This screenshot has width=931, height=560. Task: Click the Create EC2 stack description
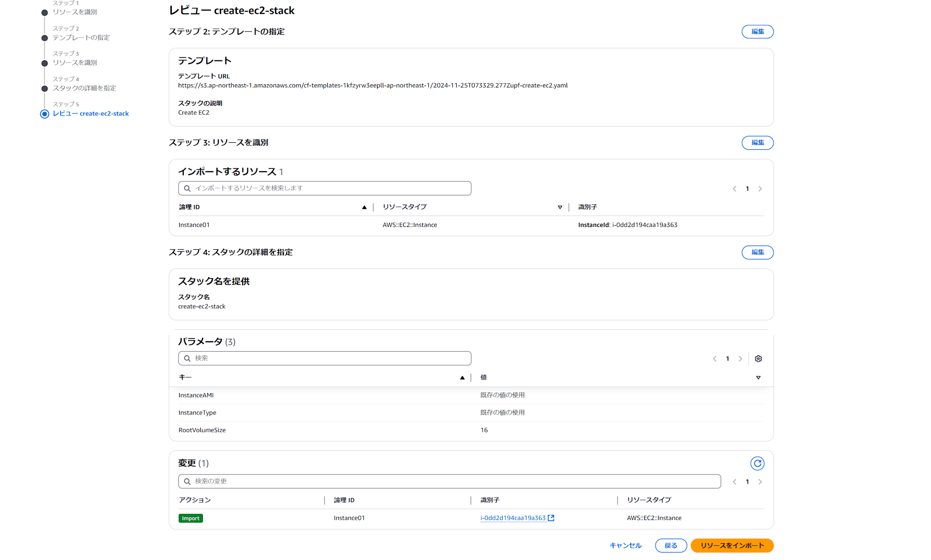pos(194,113)
